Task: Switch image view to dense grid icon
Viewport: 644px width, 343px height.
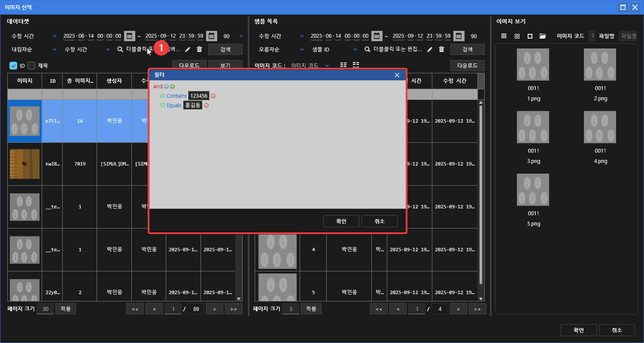Action: point(504,36)
